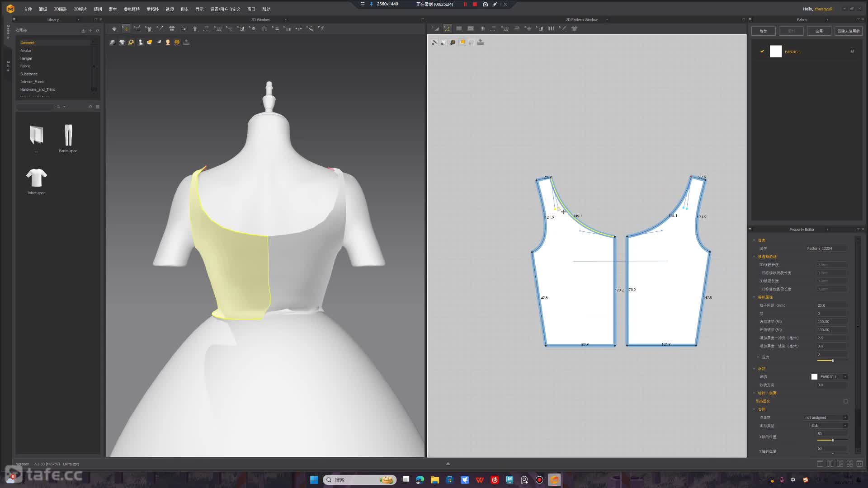The width and height of the screenshot is (868, 488).
Task: Adjust the 压力 slider in the Property Editor
Action: 832,361
